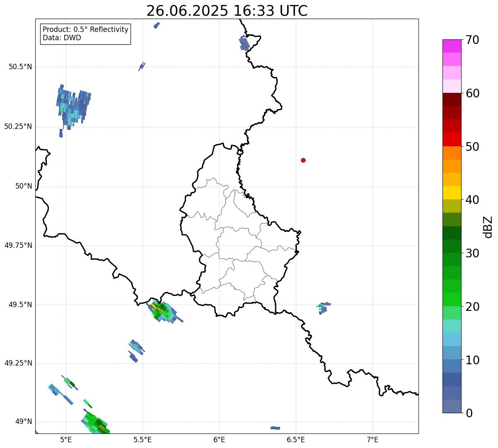The height and width of the screenshot is (448, 498).
Task: Click the 5°E longitude label
Action: pyautogui.click(x=66, y=439)
